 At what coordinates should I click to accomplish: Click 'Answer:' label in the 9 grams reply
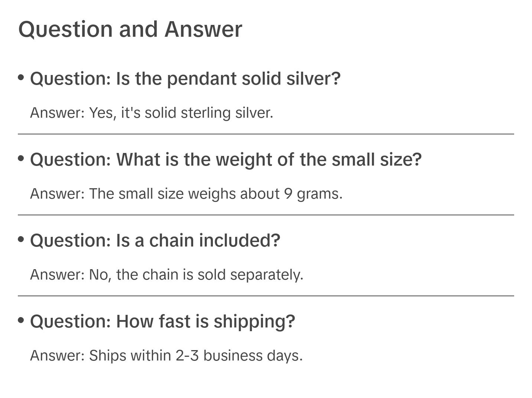coord(58,194)
